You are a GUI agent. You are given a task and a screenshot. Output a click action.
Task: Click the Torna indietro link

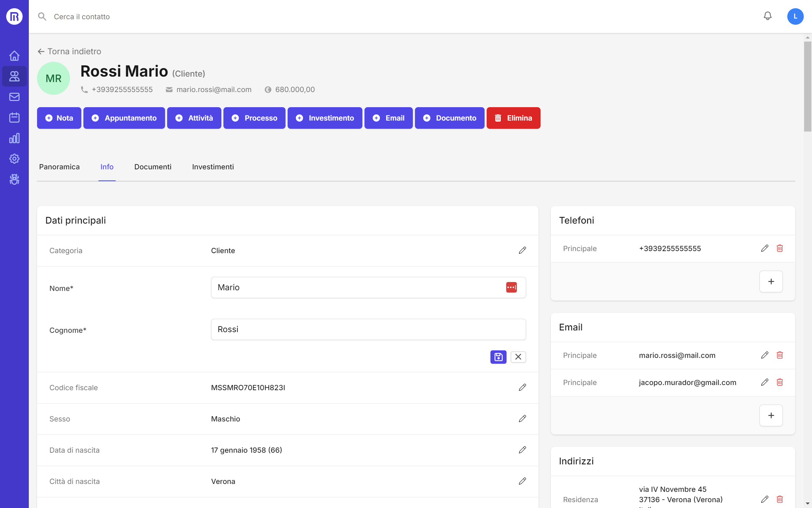(69, 51)
